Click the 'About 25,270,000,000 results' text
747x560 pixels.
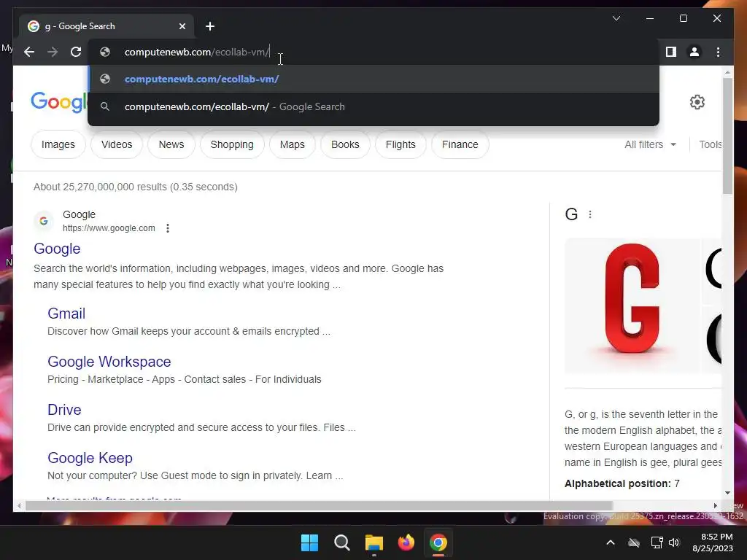(135, 187)
